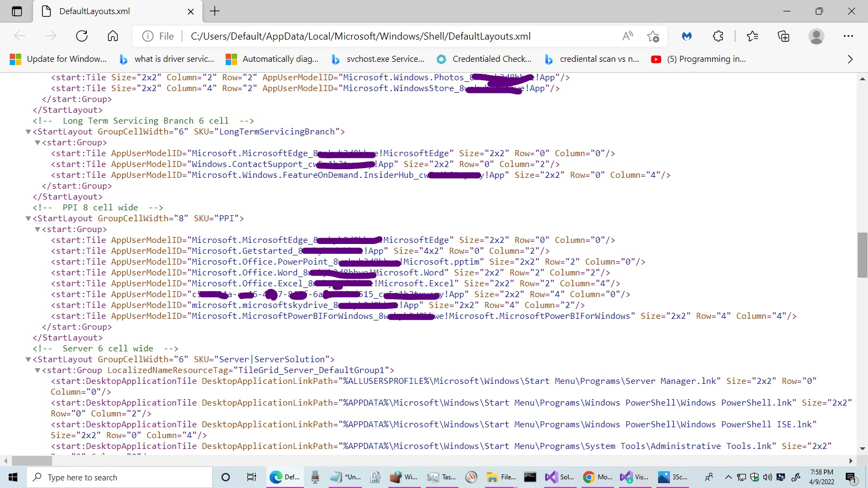The width and height of the screenshot is (868, 488).
Task: Click the 'PPI 8 cell wide' comment
Action: (x=98, y=208)
